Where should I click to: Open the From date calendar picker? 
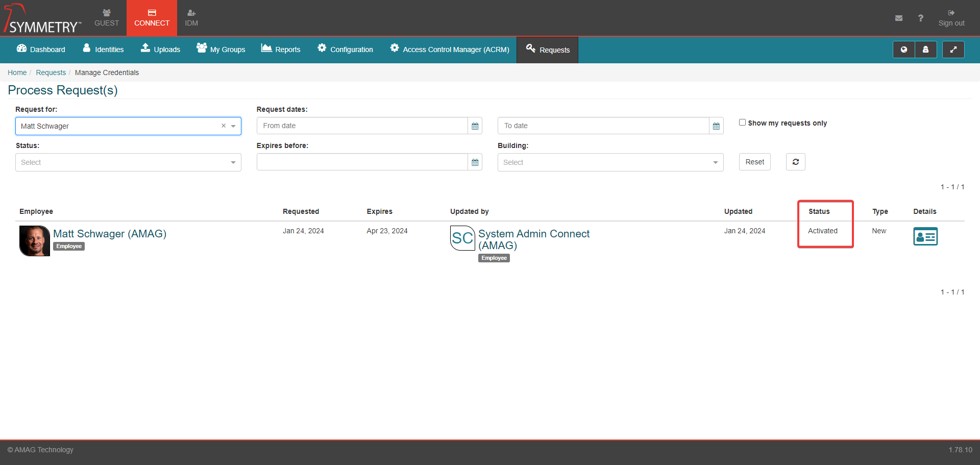[x=475, y=126]
